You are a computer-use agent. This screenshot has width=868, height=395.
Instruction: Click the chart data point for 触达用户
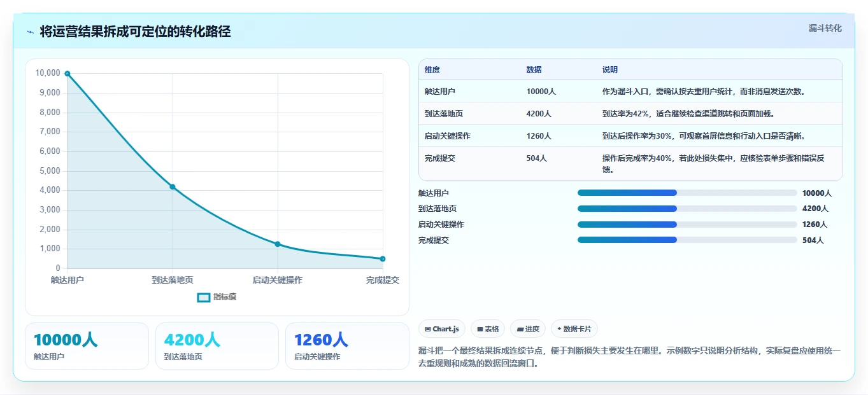[68, 74]
